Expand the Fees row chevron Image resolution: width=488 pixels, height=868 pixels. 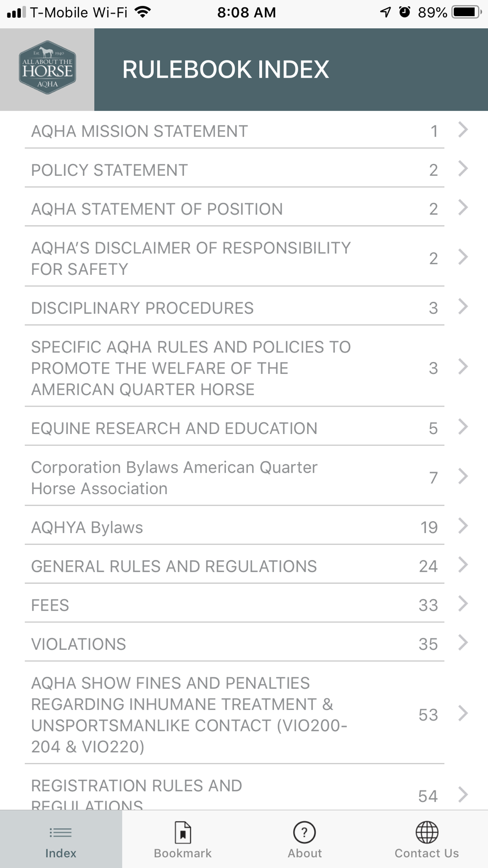coord(463,604)
